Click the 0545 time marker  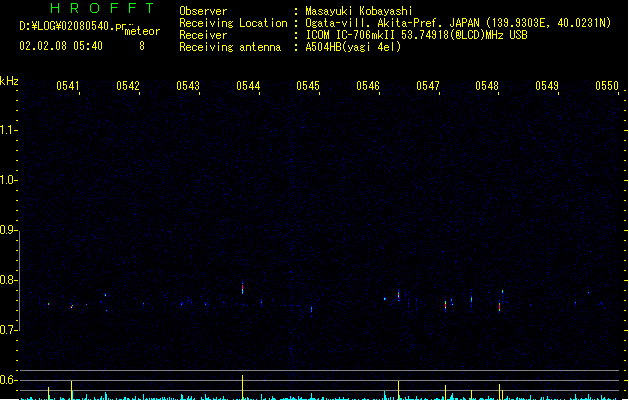308,86
